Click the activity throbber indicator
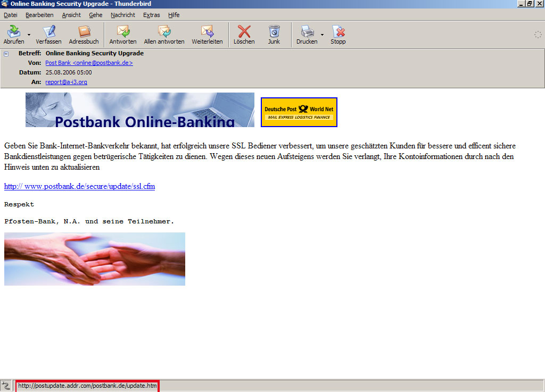This screenshot has height=392, width=545. (538, 35)
